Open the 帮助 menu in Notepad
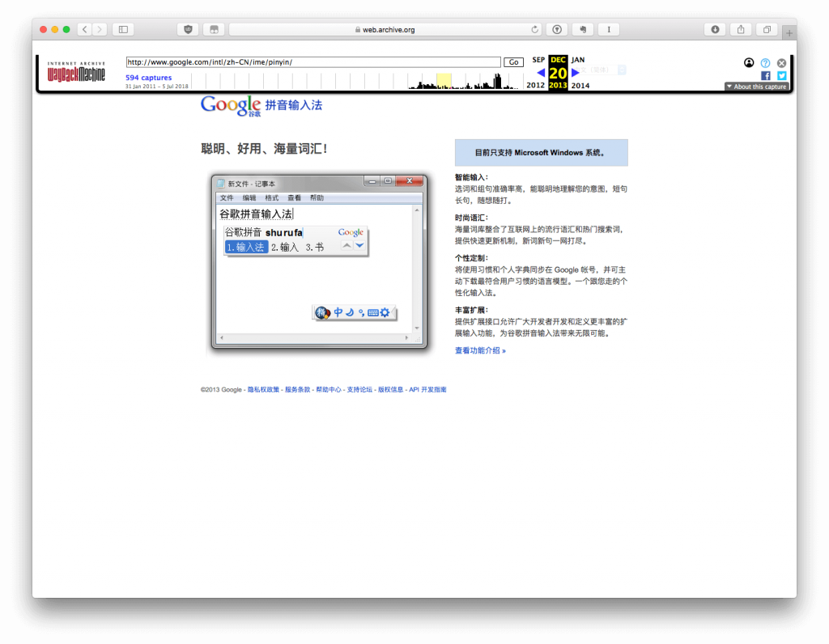The width and height of the screenshot is (829, 644). pyautogui.click(x=317, y=197)
